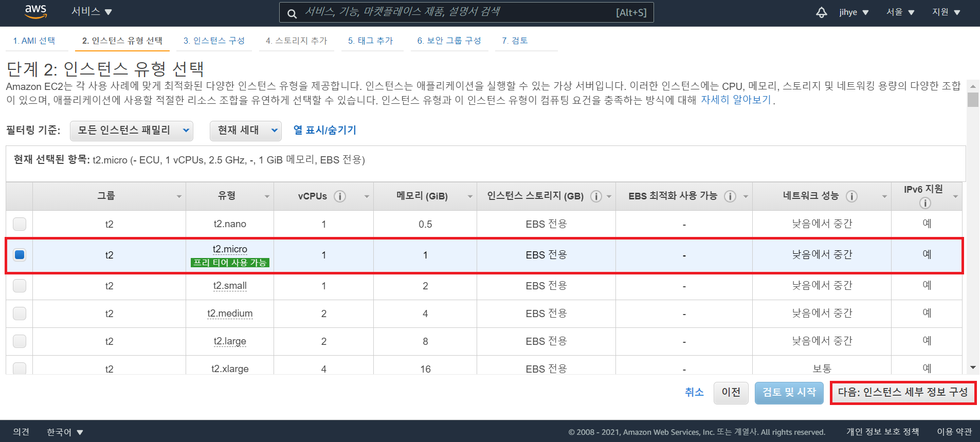Open the 한국어 language selector
Screen dimensions: 980x442
65,432
